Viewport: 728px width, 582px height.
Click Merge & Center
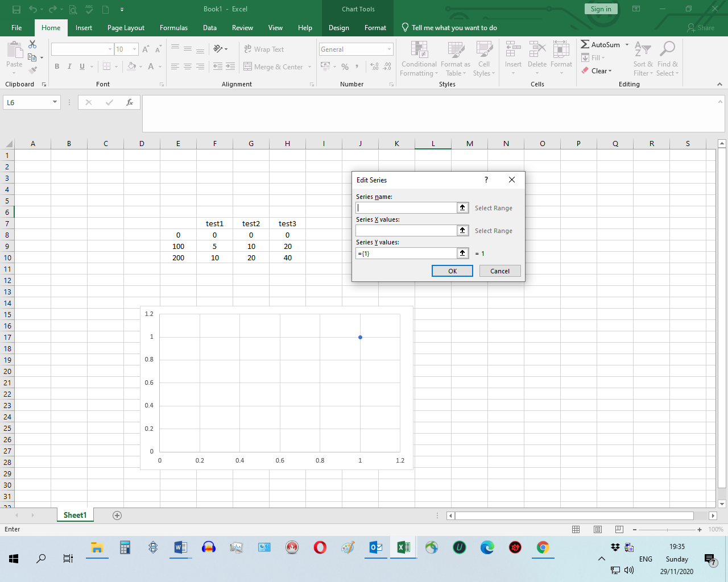273,66
